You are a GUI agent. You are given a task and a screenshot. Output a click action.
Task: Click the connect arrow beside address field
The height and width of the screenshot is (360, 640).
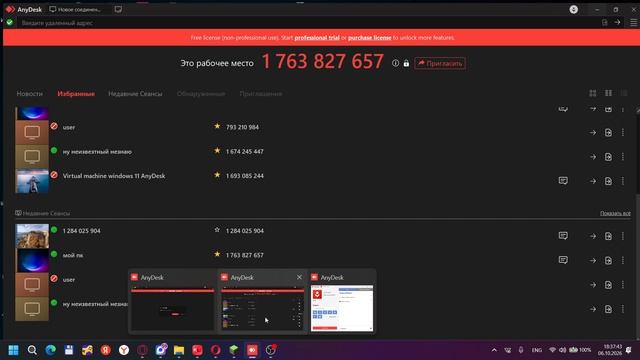(x=617, y=22)
